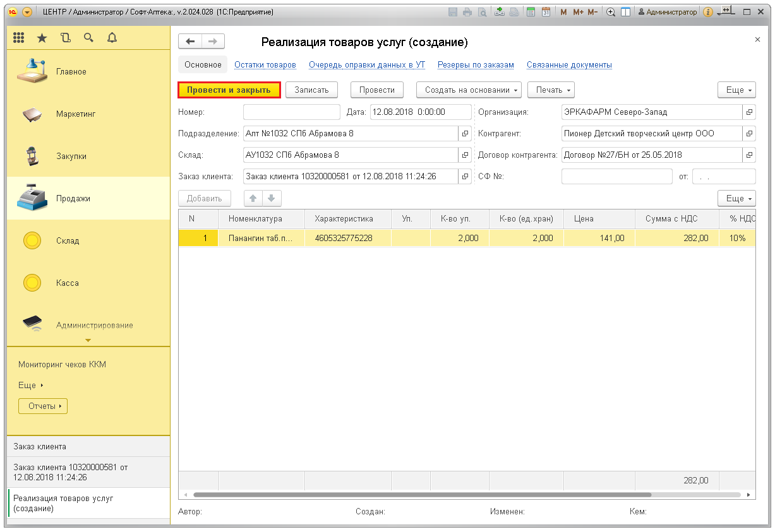This screenshot has width=775, height=532.
Task: Click the notifications bell icon
Action: [112, 38]
